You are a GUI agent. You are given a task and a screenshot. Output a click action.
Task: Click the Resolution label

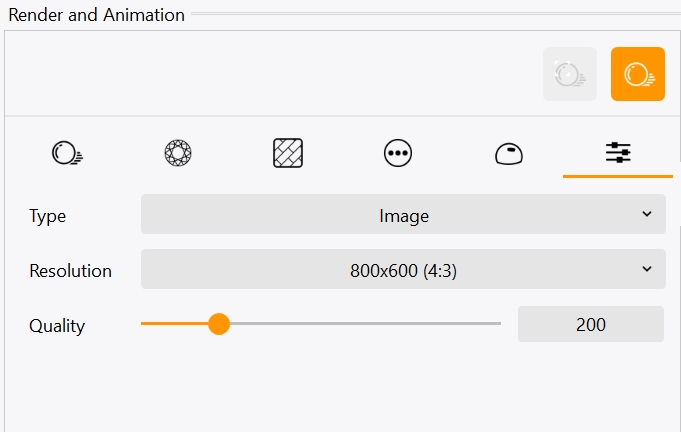(70, 271)
